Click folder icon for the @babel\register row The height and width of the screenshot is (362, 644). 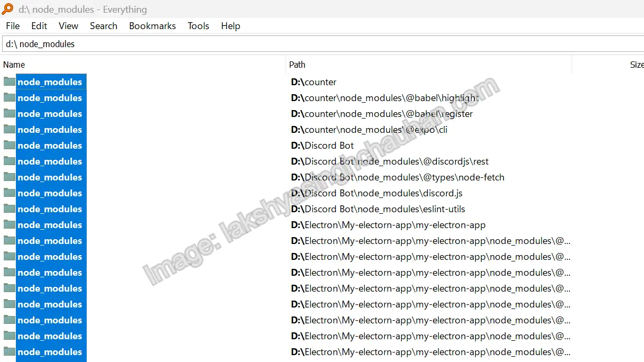(10, 113)
